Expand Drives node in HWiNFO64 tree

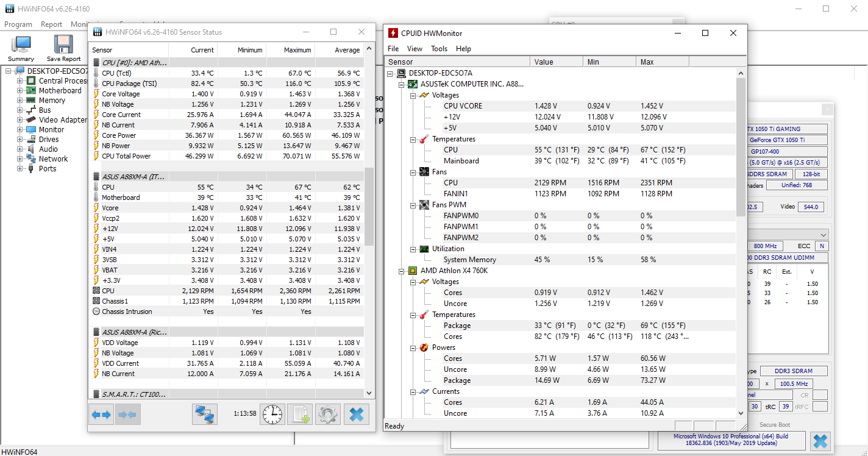point(20,140)
